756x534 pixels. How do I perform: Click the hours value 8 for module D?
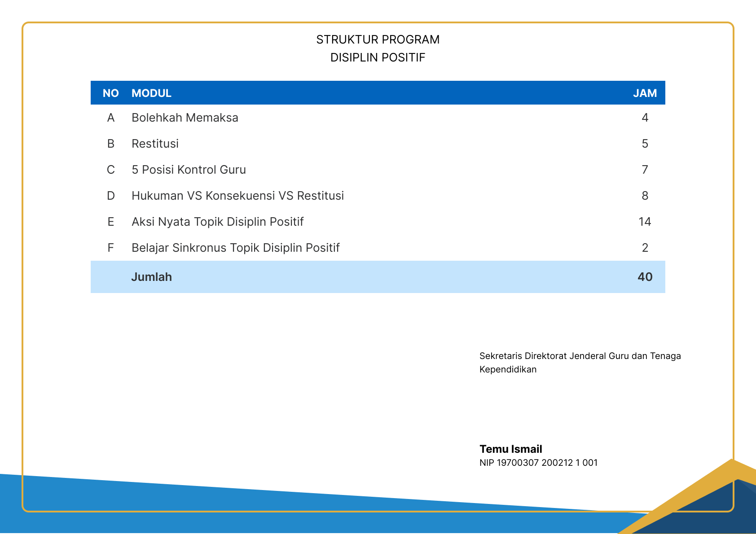[645, 196]
